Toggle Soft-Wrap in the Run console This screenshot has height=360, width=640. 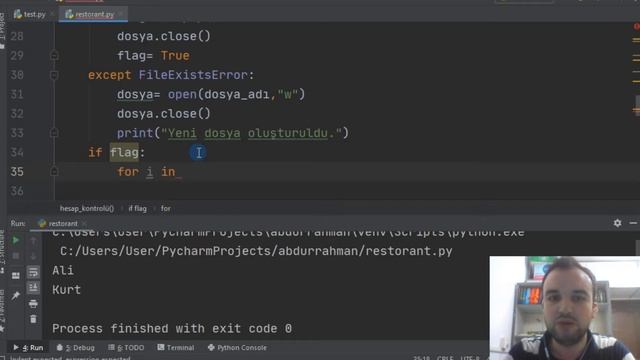pos(33,272)
